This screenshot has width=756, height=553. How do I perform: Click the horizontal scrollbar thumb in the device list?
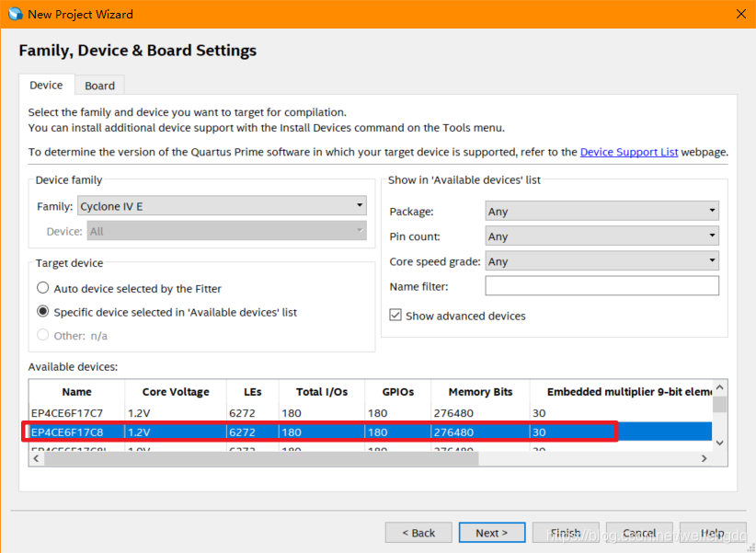(261, 458)
